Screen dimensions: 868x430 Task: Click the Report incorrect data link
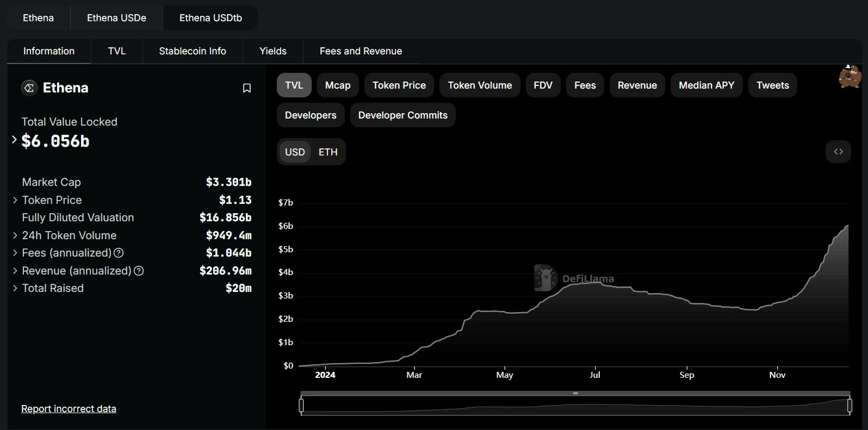click(x=69, y=409)
